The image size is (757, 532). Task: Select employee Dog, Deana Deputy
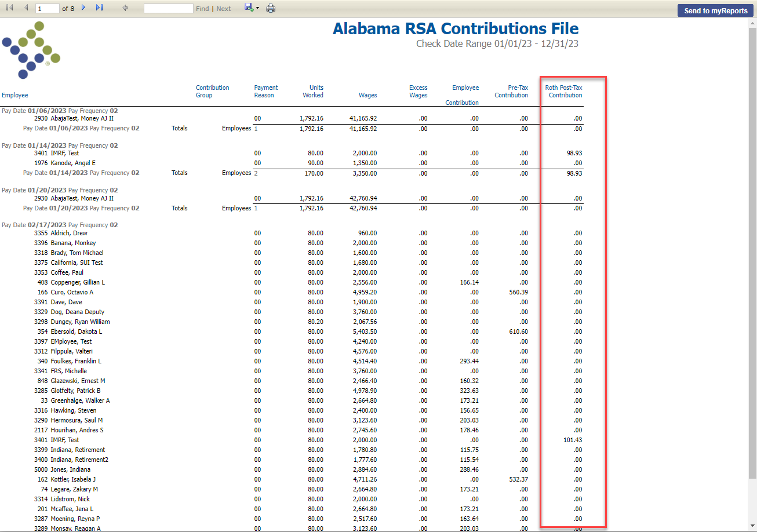pyautogui.click(x=77, y=312)
